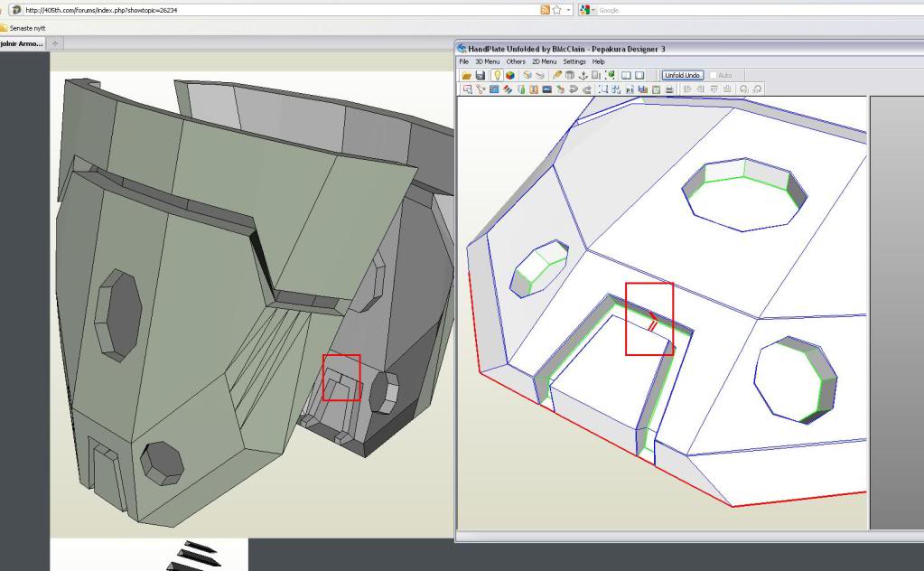Click the connected nodes icon
The height and width of the screenshot is (571, 924).
coord(616,89)
